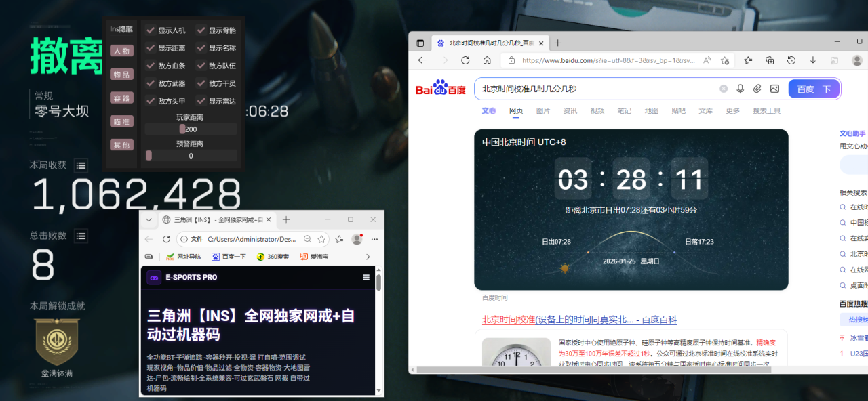868x401 pixels.
Task: Open the 更多 dropdown in Baidu results
Action: 731,110
